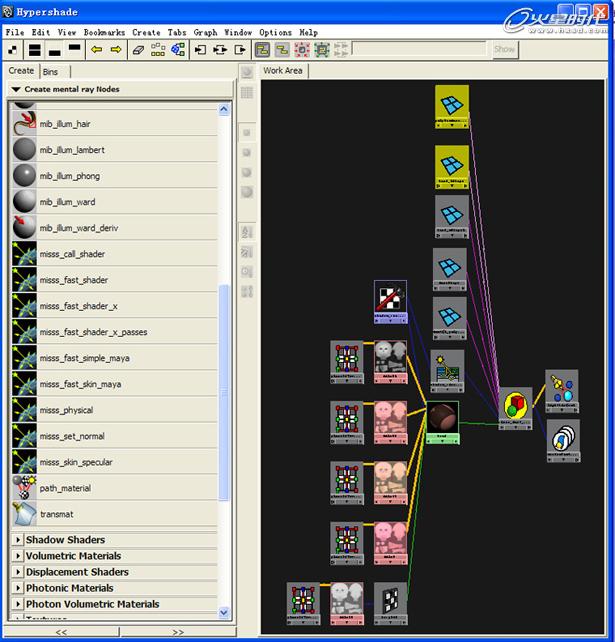The image size is (615, 642).
Task: Create a misss_fast_shader node
Action: coord(115,280)
